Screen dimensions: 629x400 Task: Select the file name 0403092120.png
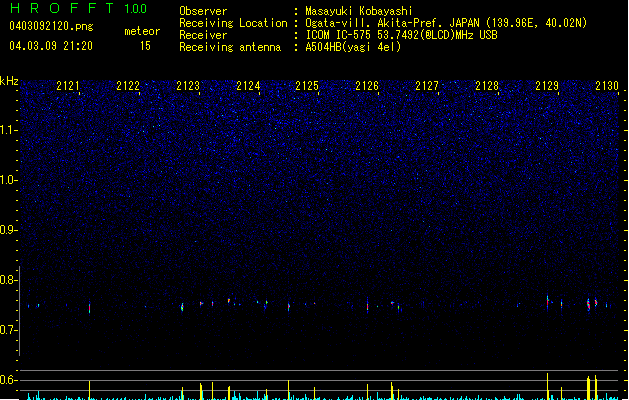point(51,26)
